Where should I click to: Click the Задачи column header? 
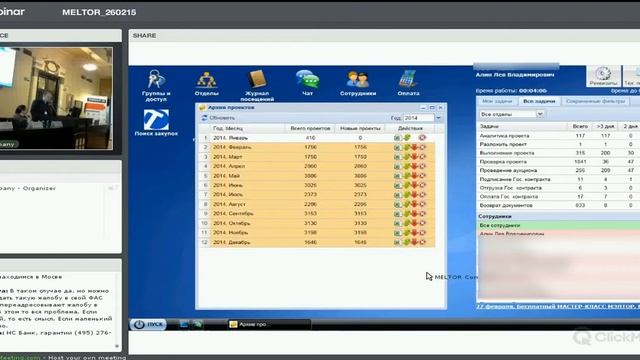(x=522, y=127)
